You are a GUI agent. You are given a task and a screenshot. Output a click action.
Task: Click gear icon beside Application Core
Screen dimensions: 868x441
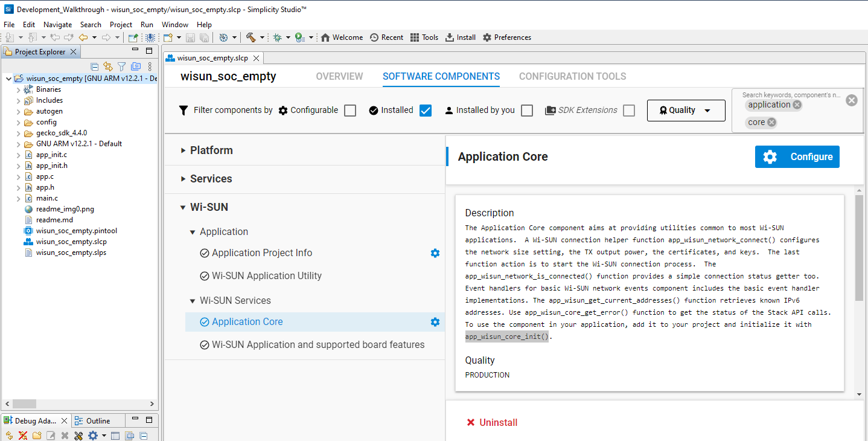click(x=435, y=322)
